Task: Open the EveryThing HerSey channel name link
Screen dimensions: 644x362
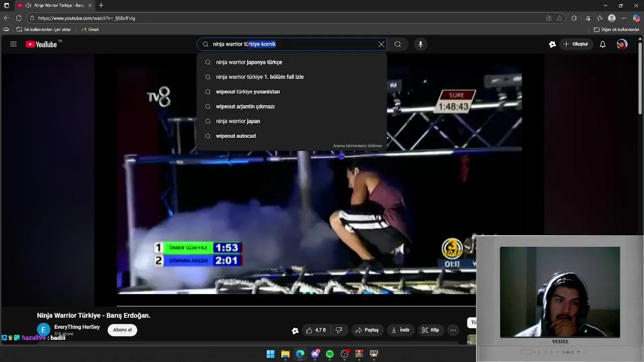Action: pos(77,327)
